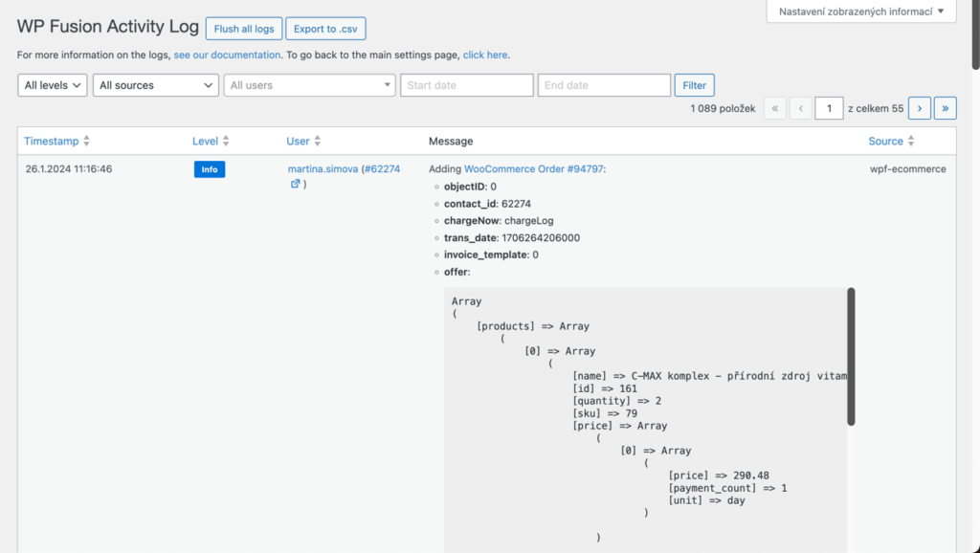
Task: Click Source column sort arrows icon
Action: pyautogui.click(x=911, y=142)
